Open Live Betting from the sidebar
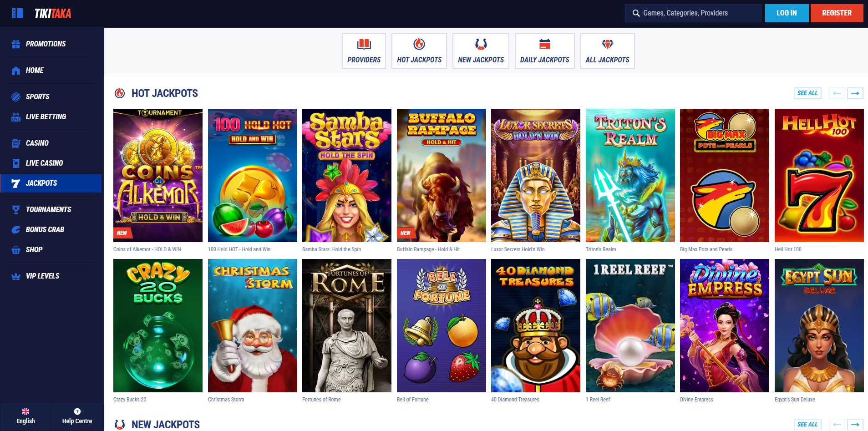This screenshot has height=431, width=868. click(x=46, y=117)
